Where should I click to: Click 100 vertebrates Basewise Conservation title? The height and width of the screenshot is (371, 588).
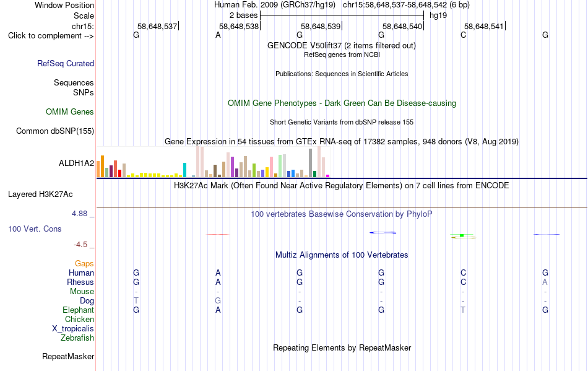pyautogui.click(x=342, y=214)
